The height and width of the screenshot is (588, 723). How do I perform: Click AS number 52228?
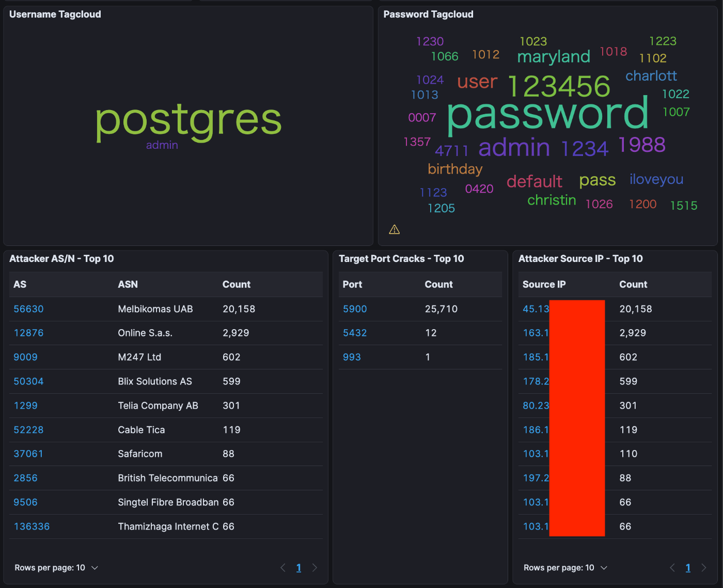(x=28, y=429)
